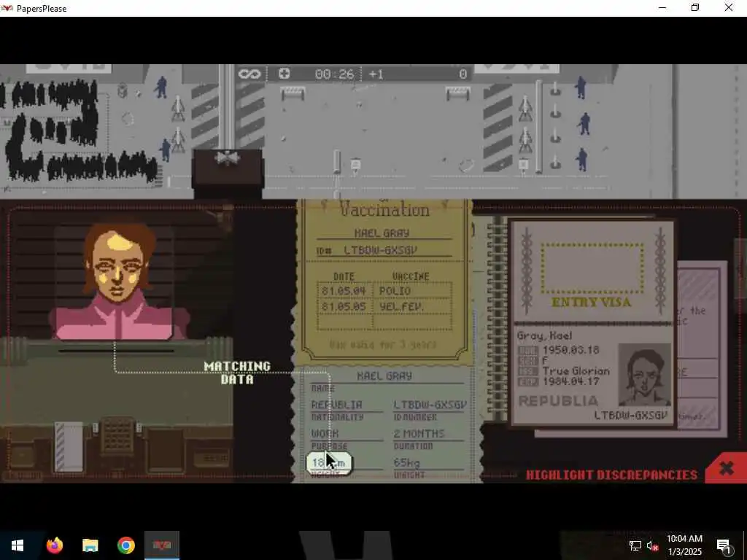
Task: Launch Firefox from the taskbar
Action: tap(54, 545)
